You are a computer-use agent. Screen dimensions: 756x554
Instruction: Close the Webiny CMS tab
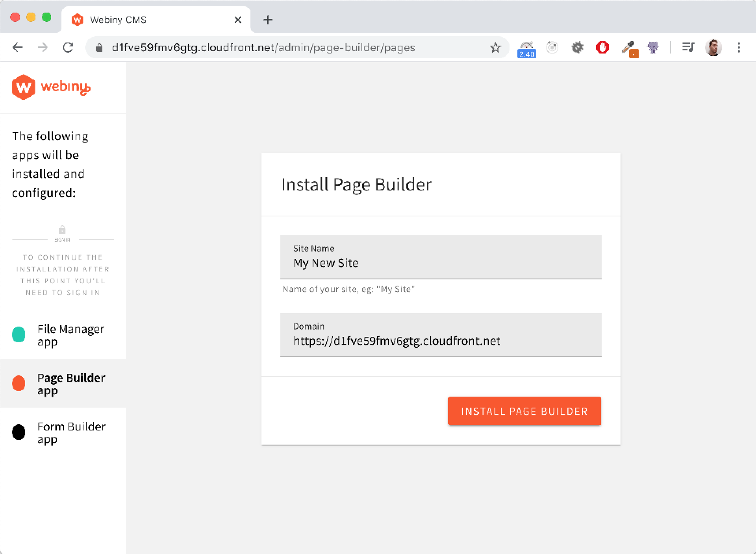pyautogui.click(x=238, y=20)
